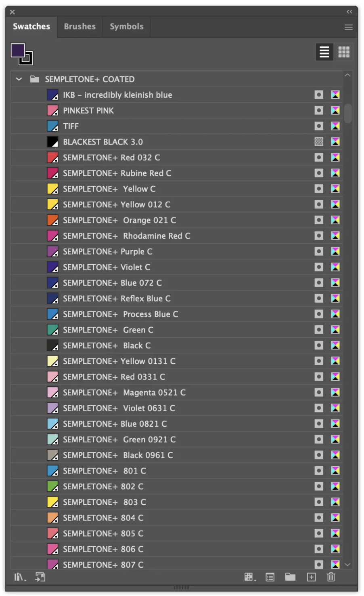Switch to the Brushes tab

coord(79,27)
